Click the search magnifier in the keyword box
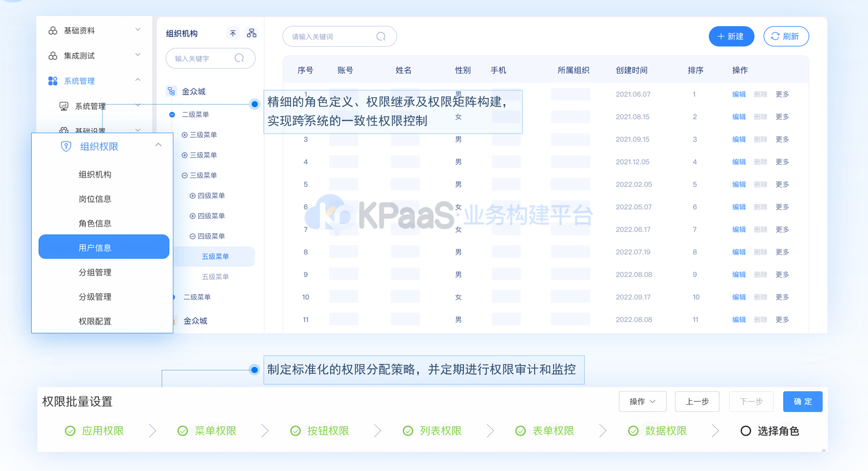This screenshot has height=471, width=868. pos(381,36)
